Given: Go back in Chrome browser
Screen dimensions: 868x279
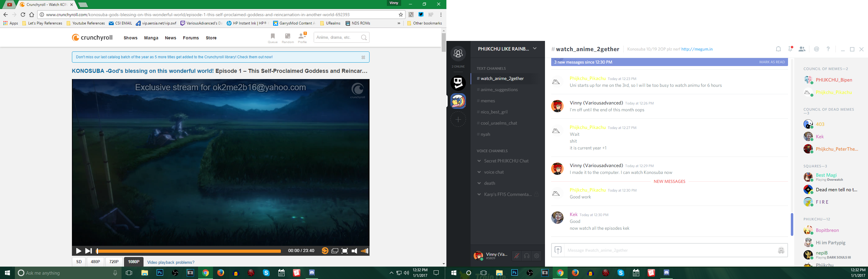Looking at the screenshot, I should (x=5, y=15).
